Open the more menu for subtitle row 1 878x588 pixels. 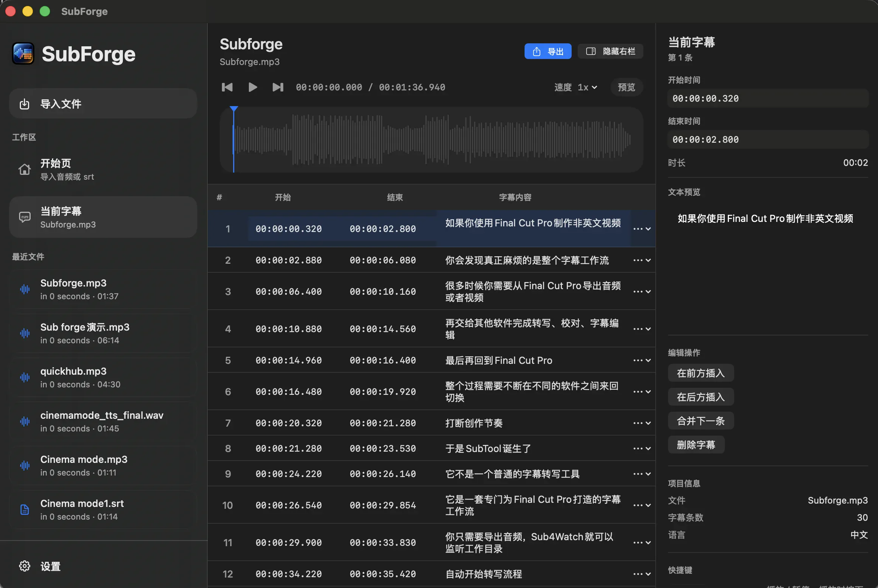pos(642,229)
